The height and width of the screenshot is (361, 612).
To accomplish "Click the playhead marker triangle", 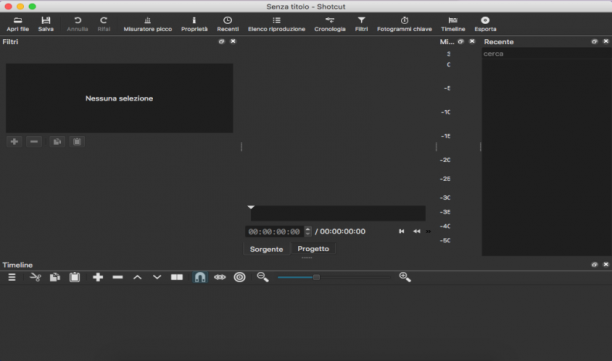I will pyautogui.click(x=251, y=207).
